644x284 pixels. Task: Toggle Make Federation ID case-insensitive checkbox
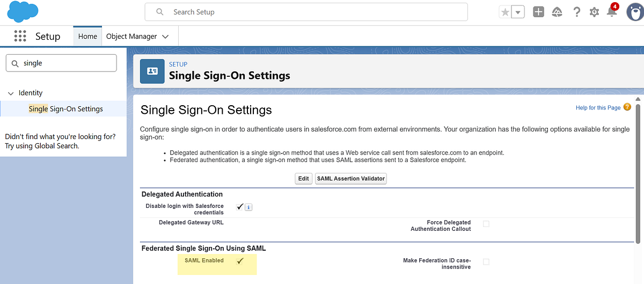point(486,262)
